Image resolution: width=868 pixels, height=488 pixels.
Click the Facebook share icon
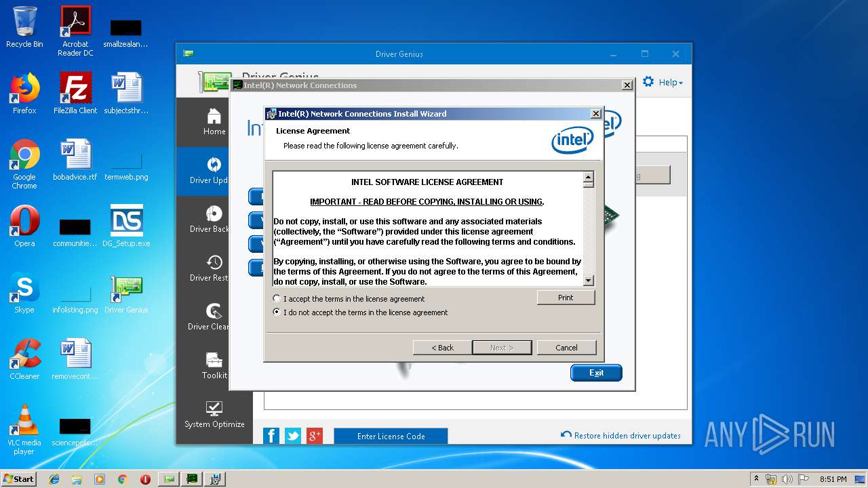(x=271, y=436)
